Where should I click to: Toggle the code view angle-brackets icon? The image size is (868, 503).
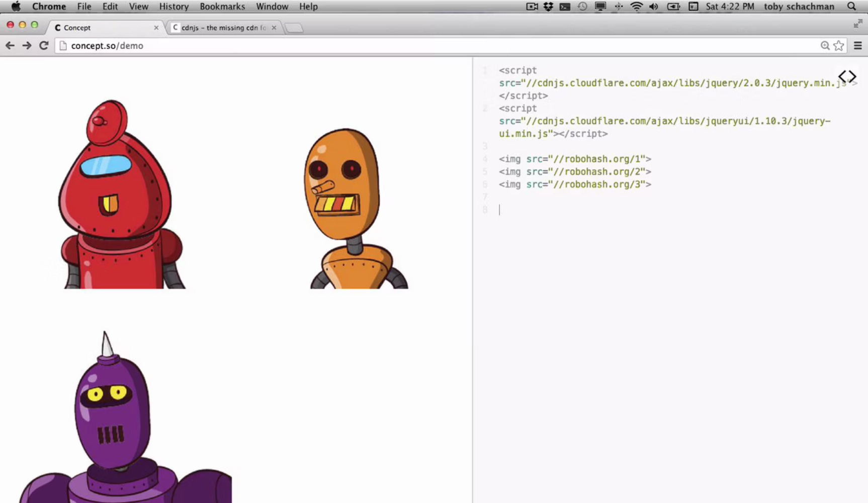(847, 77)
